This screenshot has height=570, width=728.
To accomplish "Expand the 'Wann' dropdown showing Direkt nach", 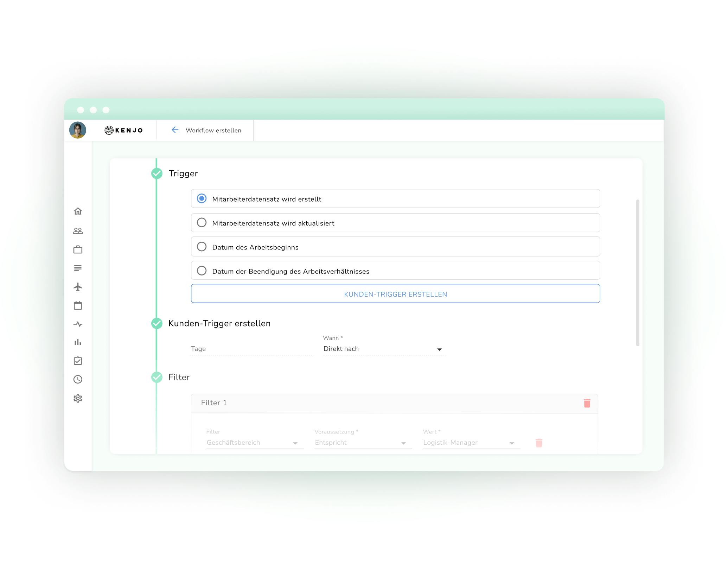I will pyautogui.click(x=383, y=349).
